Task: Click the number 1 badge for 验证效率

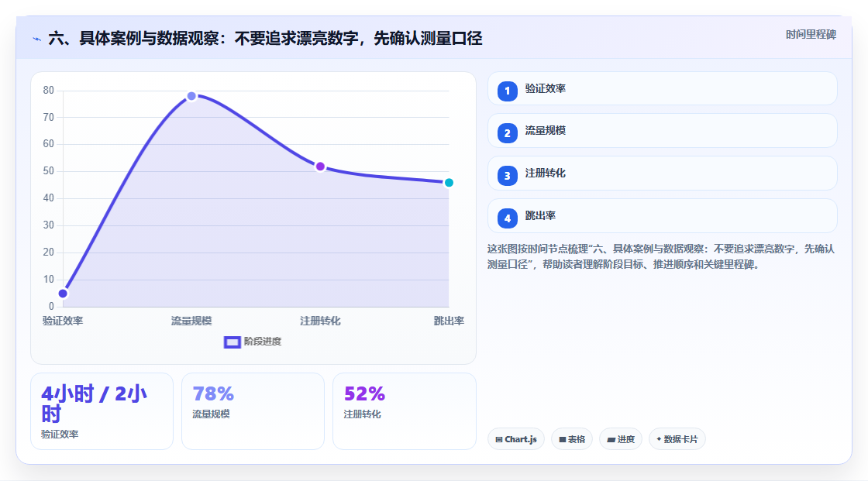Action: (x=507, y=91)
